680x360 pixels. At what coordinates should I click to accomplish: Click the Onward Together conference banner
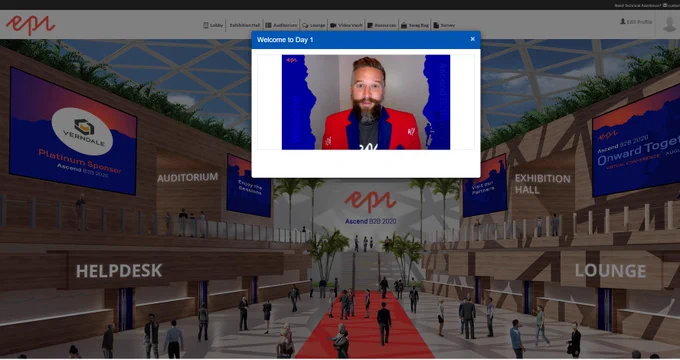click(x=636, y=141)
